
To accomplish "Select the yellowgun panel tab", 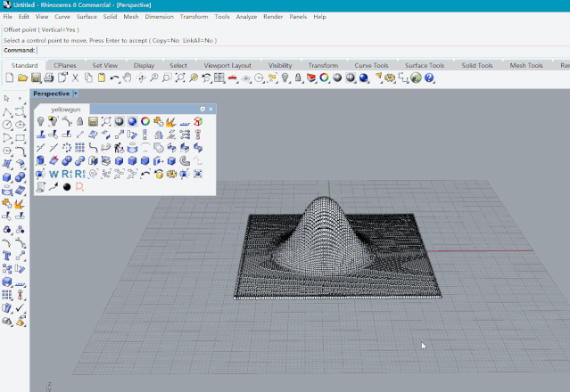I will (65, 110).
